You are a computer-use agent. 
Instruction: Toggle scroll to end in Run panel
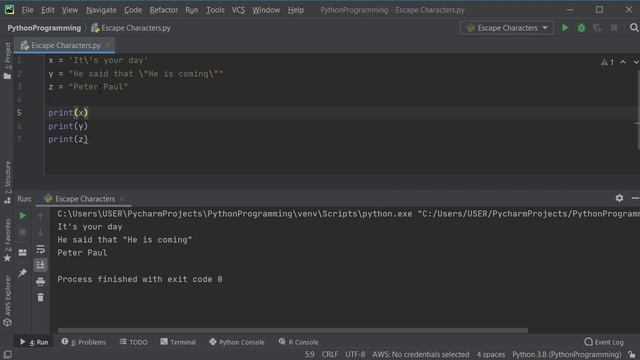pyautogui.click(x=40, y=265)
